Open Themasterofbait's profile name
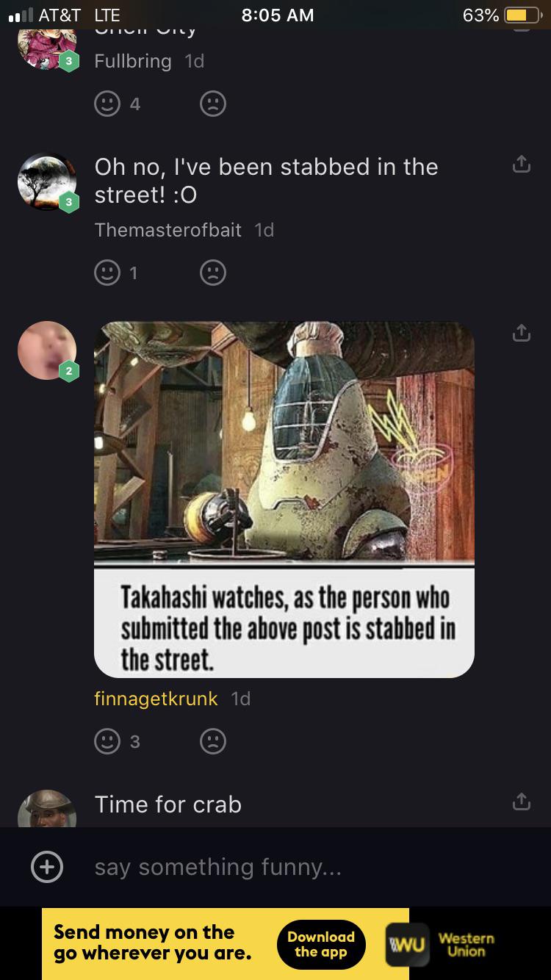Image resolution: width=551 pixels, height=980 pixels. (168, 230)
